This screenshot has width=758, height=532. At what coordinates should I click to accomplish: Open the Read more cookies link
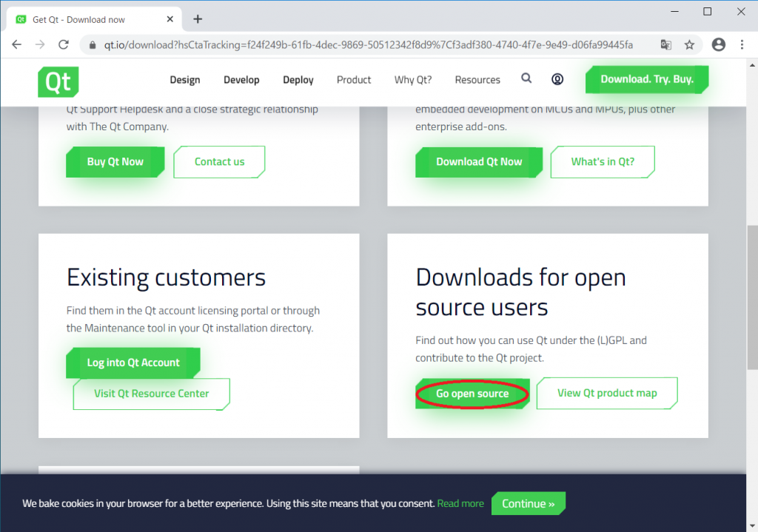pos(460,503)
